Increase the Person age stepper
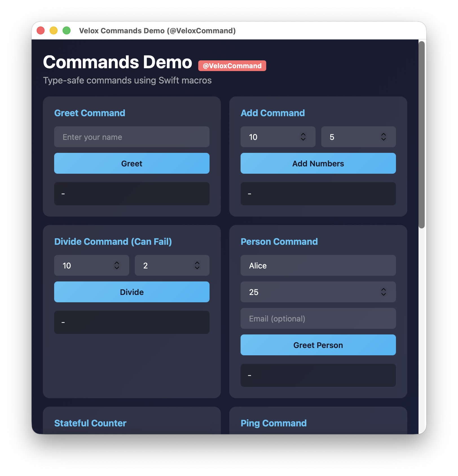The width and height of the screenshot is (458, 476). point(384,290)
